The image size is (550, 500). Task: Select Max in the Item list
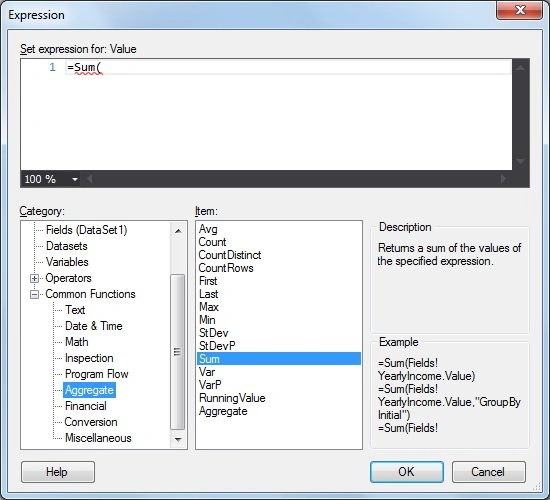tap(209, 307)
